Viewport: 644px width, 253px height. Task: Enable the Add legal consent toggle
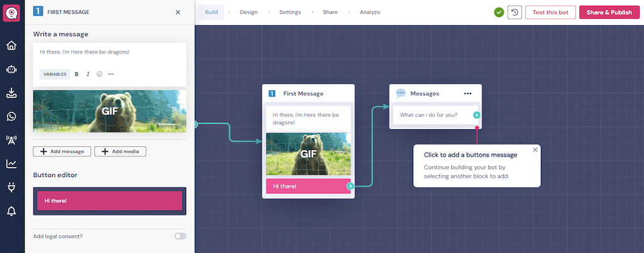180,236
